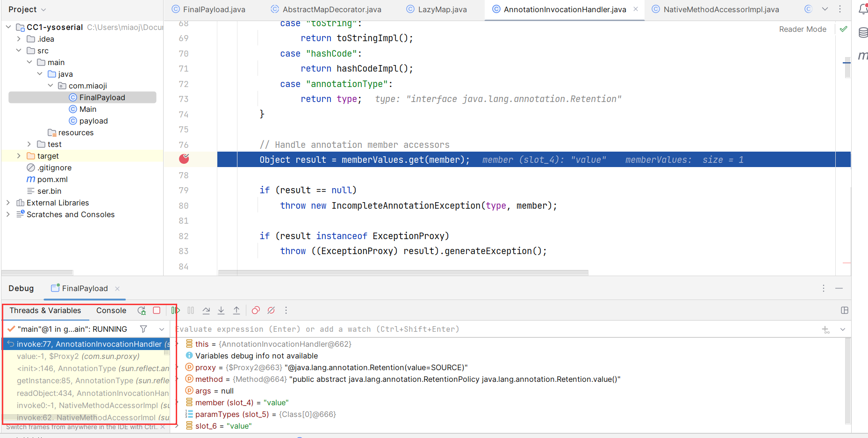Open pom.xml from the project tree
The width and height of the screenshot is (868, 438).
point(52,179)
